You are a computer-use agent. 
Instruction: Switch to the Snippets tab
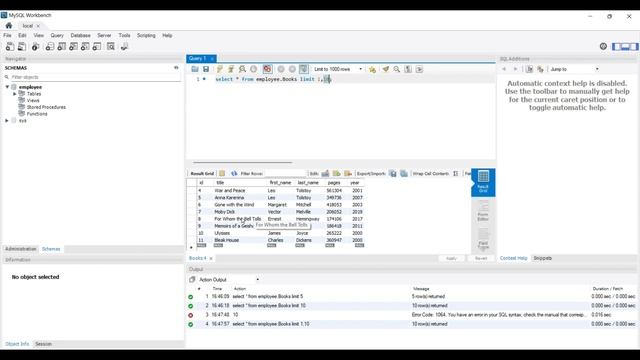pyautogui.click(x=542, y=258)
